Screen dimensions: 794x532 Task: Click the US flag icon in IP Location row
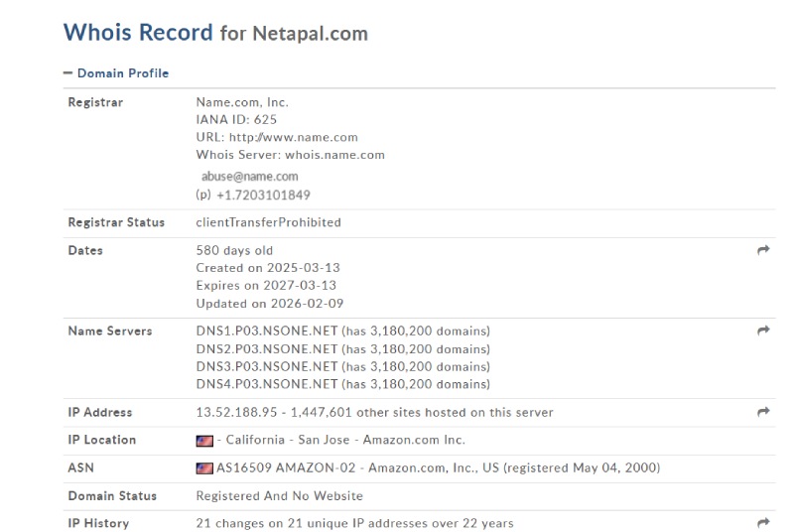pyautogui.click(x=204, y=441)
